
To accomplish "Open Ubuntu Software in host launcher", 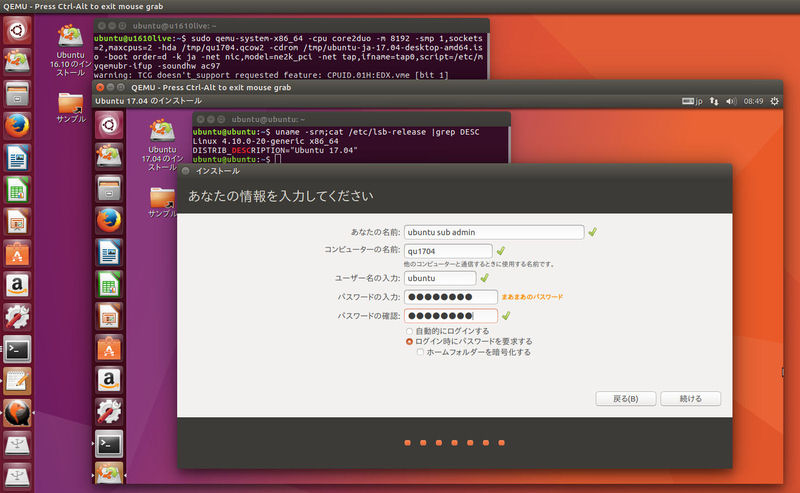I will [17, 253].
